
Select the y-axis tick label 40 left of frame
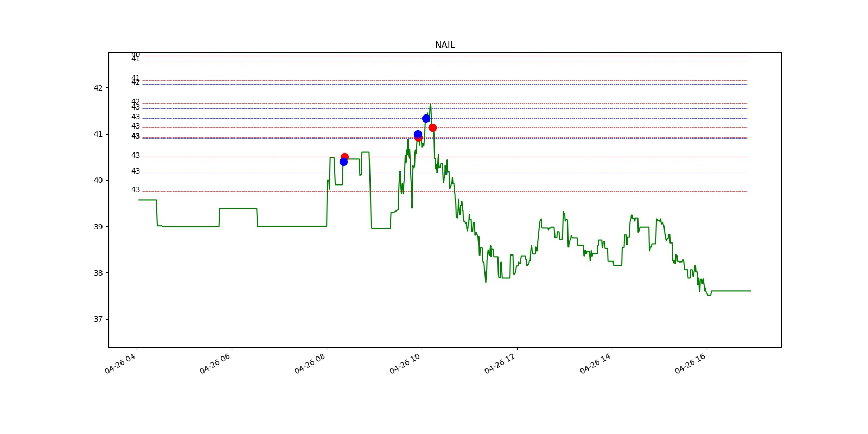click(98, 180)
